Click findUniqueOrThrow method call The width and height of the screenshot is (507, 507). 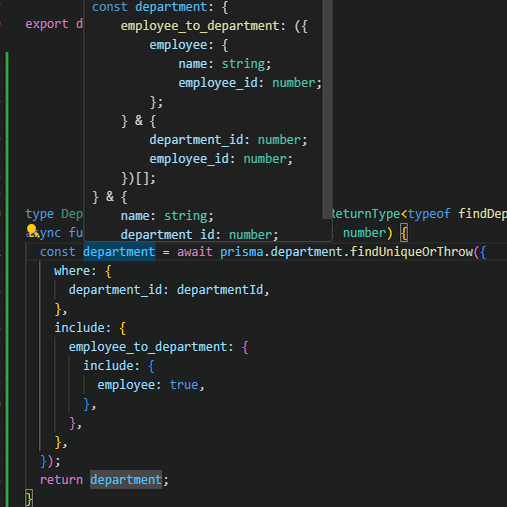[x=411, y=252]
